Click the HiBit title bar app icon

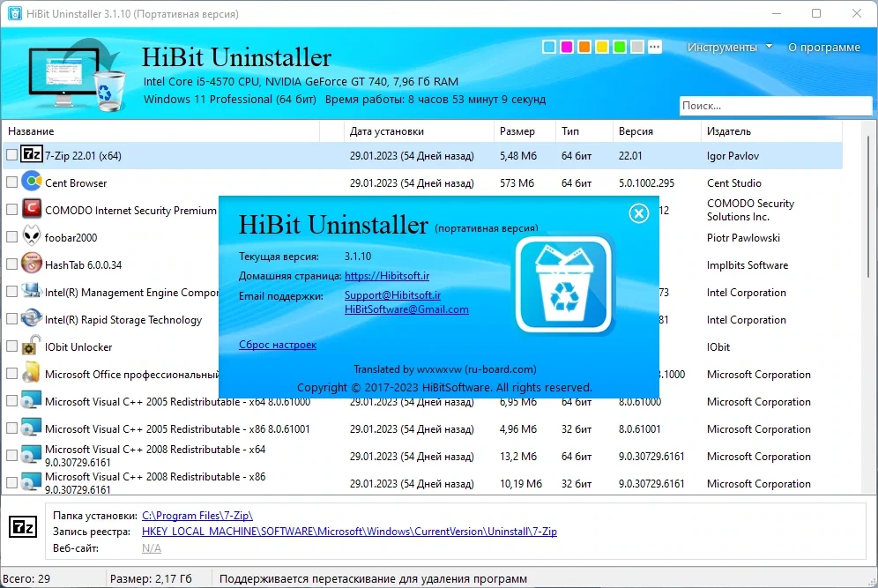click(15, 13)
